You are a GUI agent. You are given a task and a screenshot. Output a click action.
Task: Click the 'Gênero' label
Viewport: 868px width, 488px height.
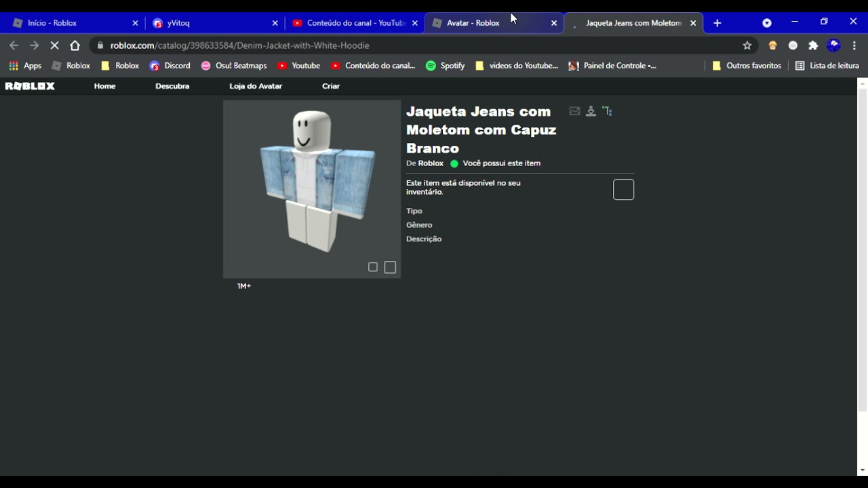[419, 225]
